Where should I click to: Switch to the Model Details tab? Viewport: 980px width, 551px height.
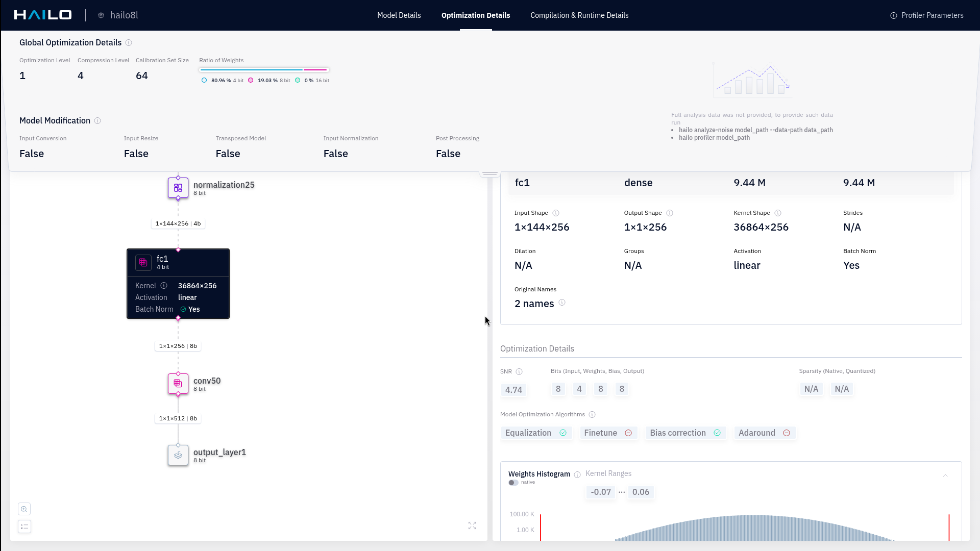pos(399,15)
